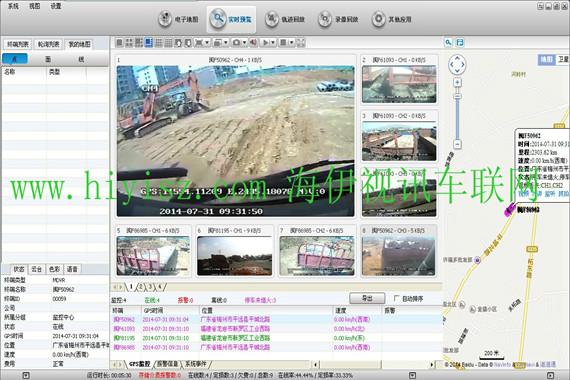The image size is (570, 380).
Task: Switch to six-window video layout
Action: coord(139,43)
